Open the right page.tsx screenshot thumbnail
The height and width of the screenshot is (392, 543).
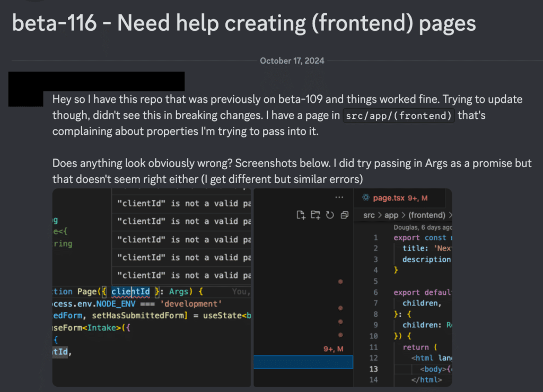pyautogui.click(x=353, y=287)
